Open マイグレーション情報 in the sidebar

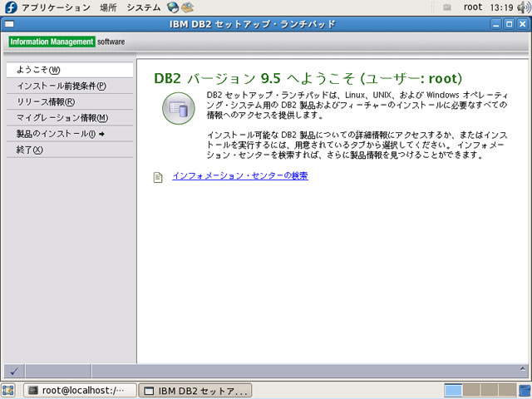coord(62,118)
